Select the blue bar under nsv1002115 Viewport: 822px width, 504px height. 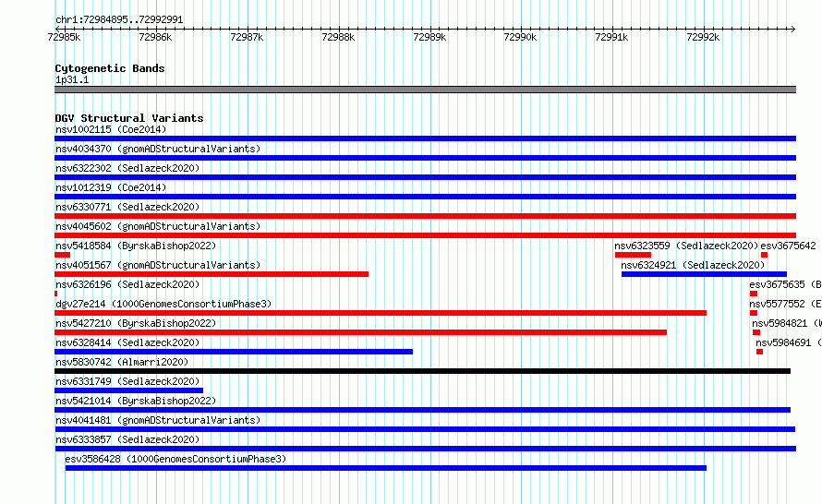point(425,138)
